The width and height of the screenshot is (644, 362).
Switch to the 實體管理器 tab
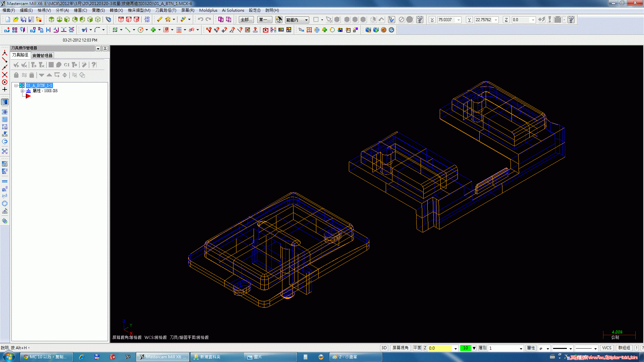pos(42,55)
